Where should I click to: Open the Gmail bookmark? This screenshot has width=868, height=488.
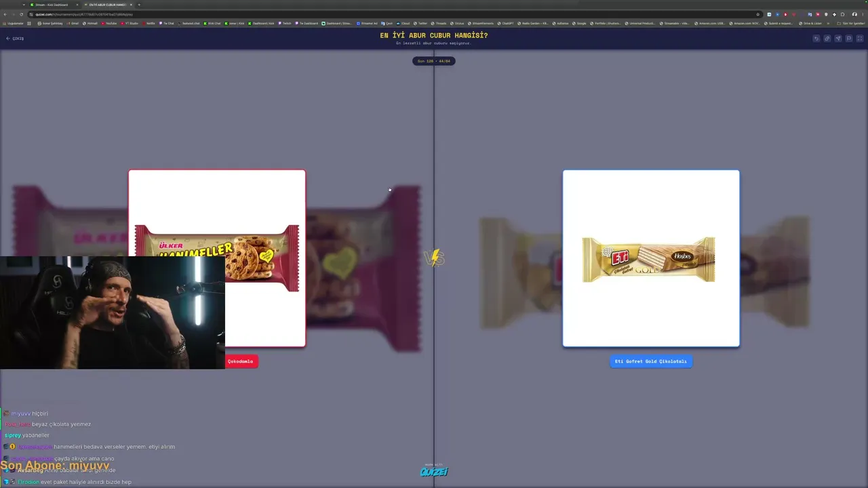coord(73,23)
